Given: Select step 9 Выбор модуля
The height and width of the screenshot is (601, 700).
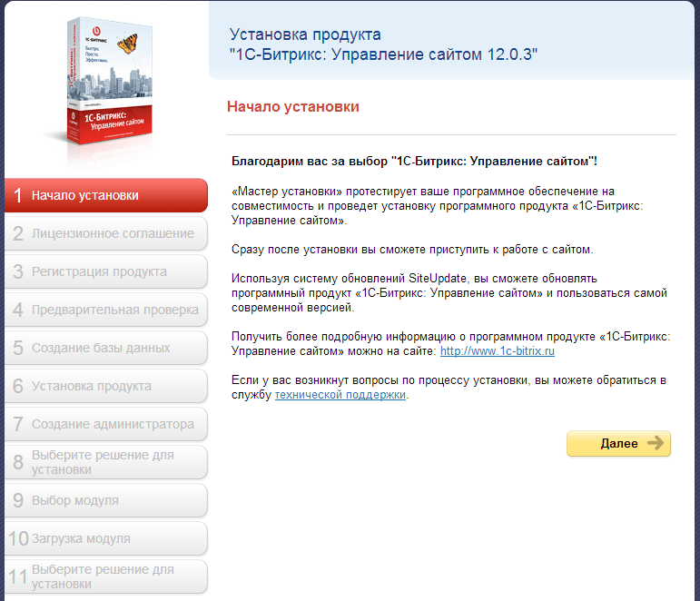Looking at the screenshot, I should click(106, 500).
